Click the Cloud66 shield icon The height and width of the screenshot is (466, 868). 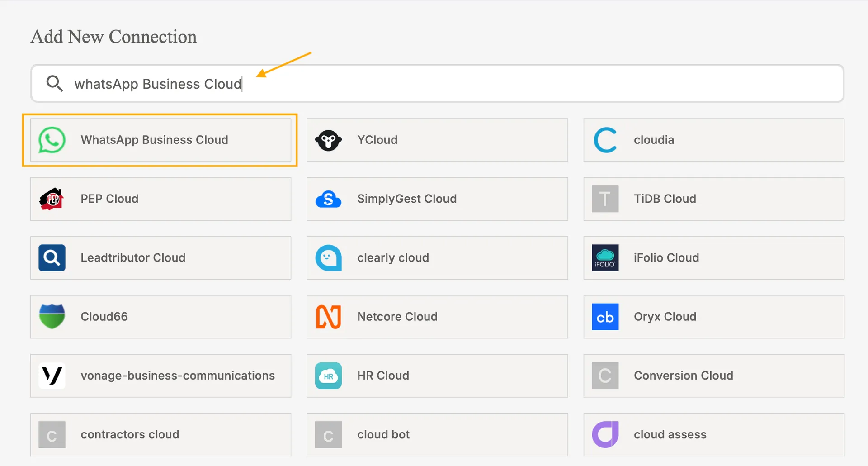click(x=52, y=317)
